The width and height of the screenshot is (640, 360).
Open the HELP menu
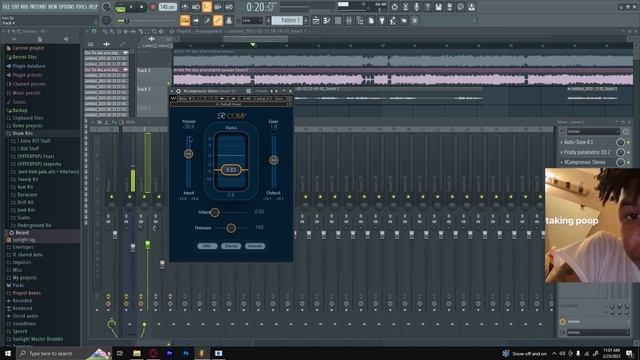tap(93, 7)
